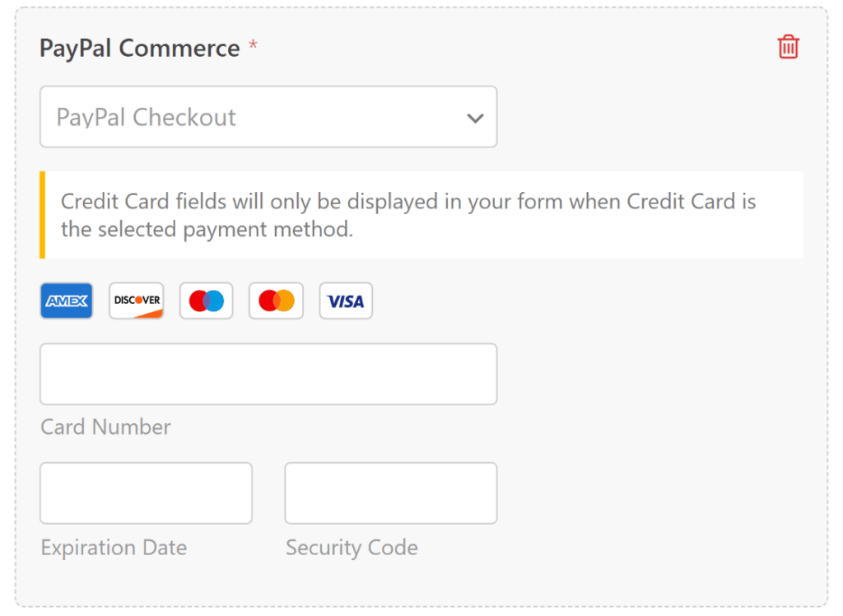Click the Card Number label
The image size is (843, 616).
pos(105,427)
